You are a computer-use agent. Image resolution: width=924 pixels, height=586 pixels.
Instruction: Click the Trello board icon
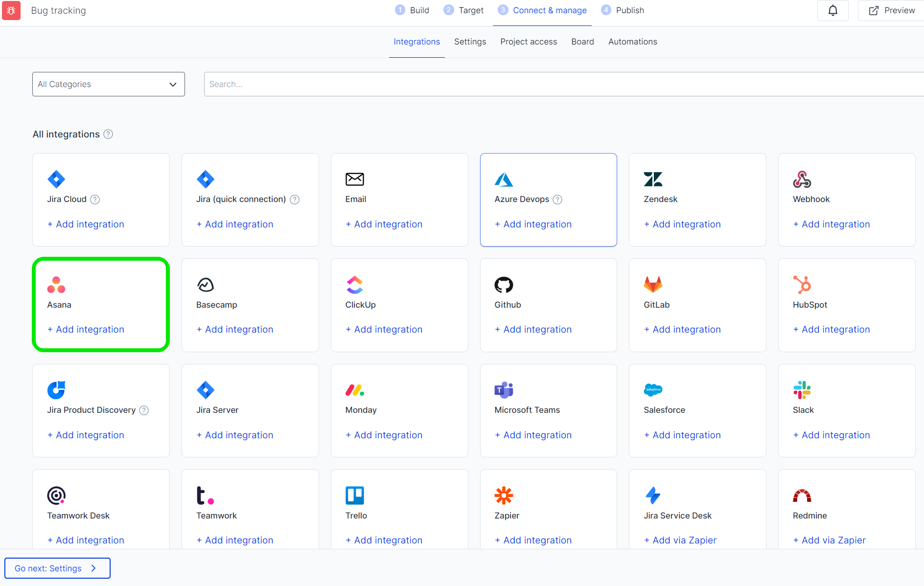pyautogui.click(x=355, y=496)
